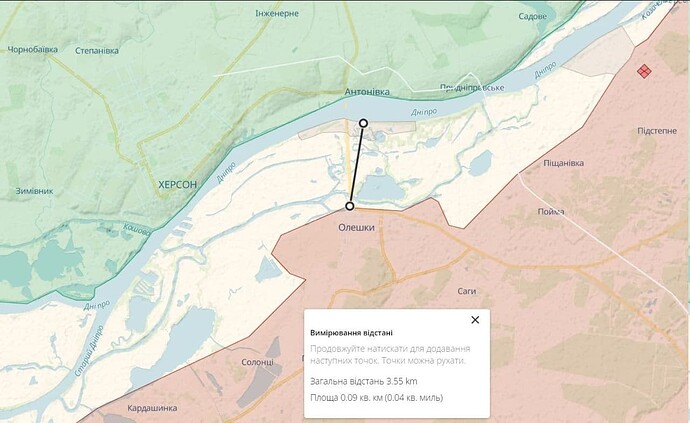Select the northern measurement point near Антонівка

click(x=363, y=123)
